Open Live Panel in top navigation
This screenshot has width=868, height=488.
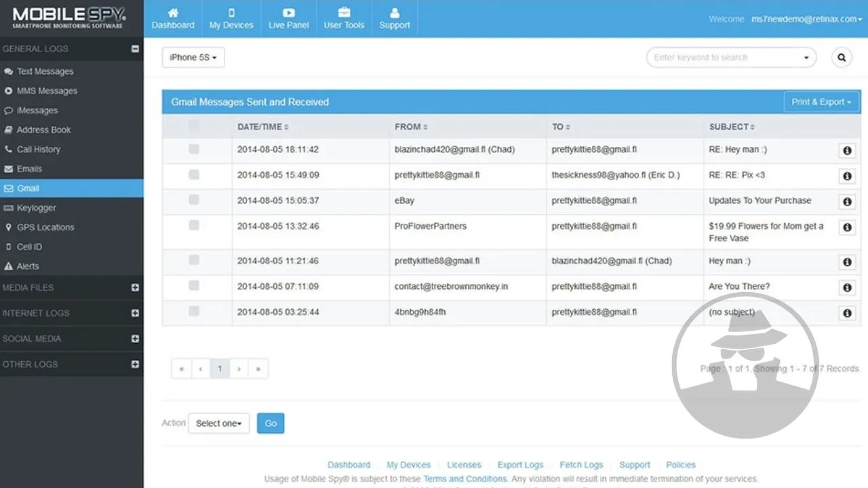point(289,19)
